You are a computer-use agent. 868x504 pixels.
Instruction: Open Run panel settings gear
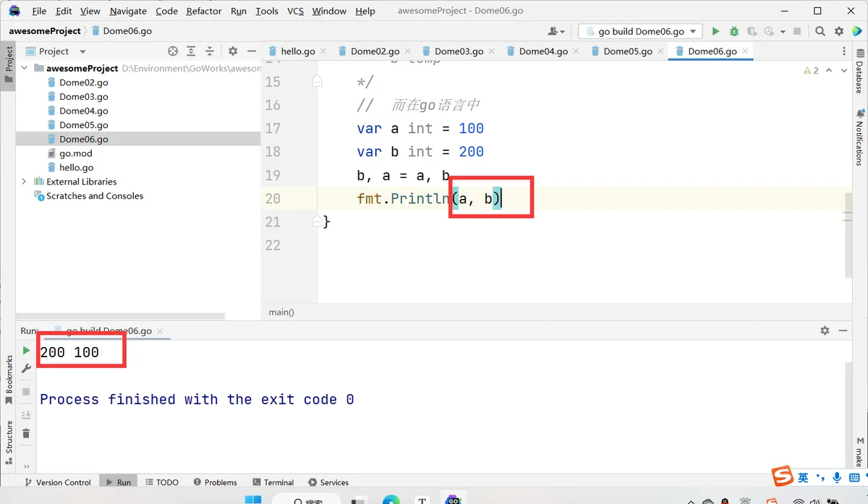(825, 330)
